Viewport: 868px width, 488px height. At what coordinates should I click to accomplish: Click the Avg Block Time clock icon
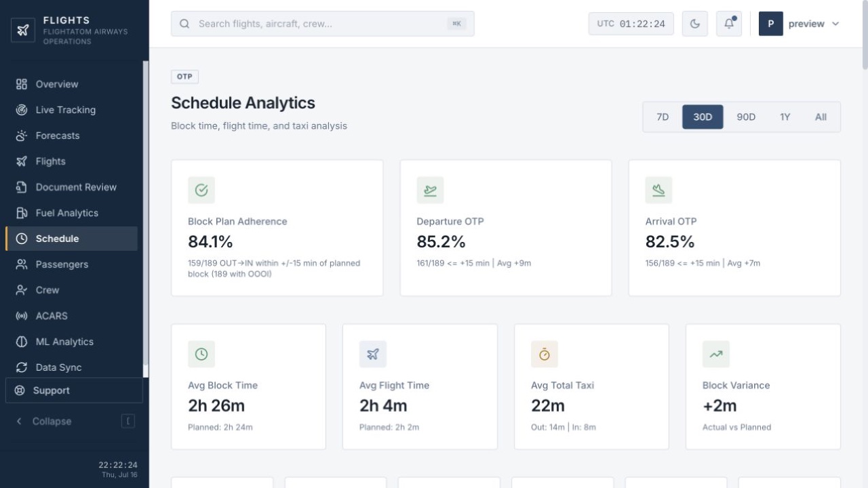[x=201, y=354]
